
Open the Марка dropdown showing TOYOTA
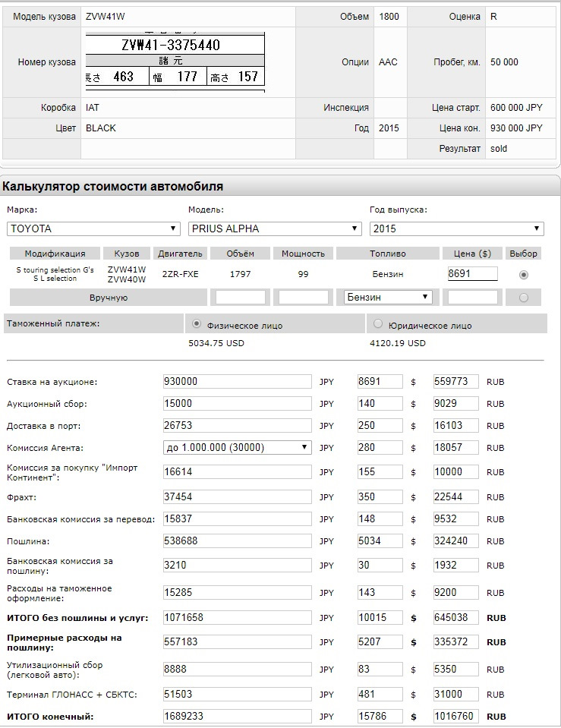pyautogui.click(x=93, y=228)
